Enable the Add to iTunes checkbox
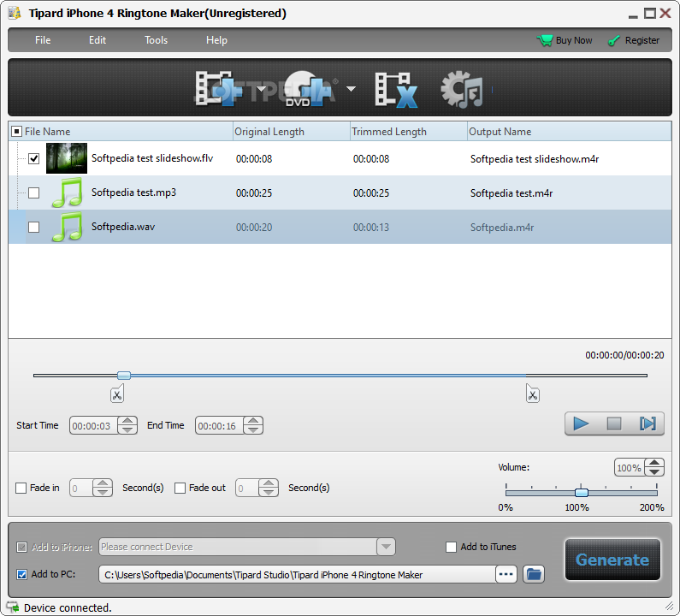The image size is (680, 616). (451, 547)
